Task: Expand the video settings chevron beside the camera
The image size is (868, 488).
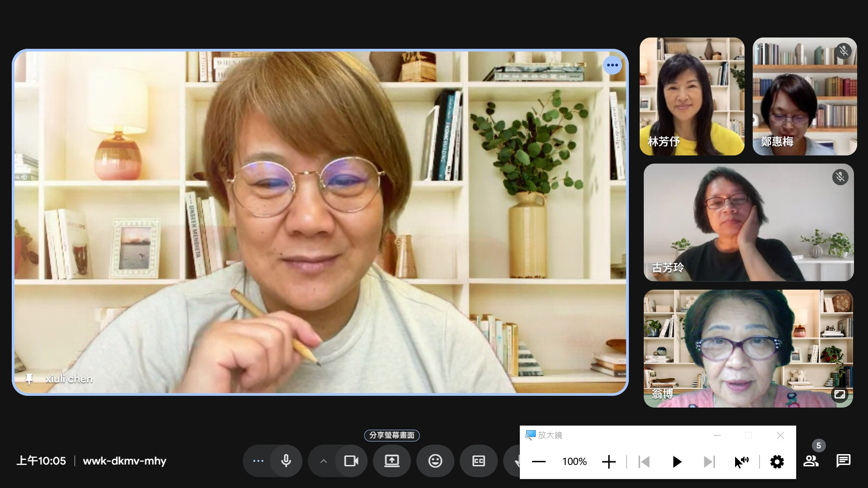Action: (x=323, y=461)
